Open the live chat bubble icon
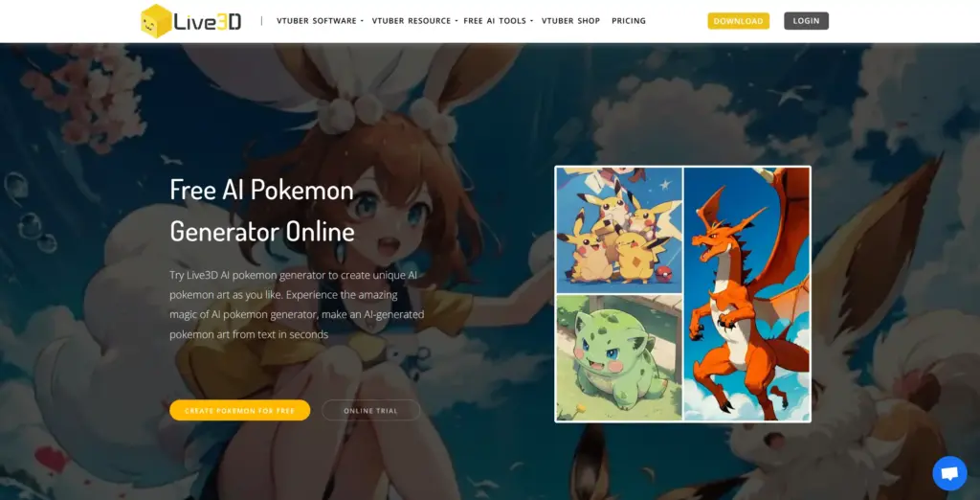The image size is (980, 500). tap(949, 473)
